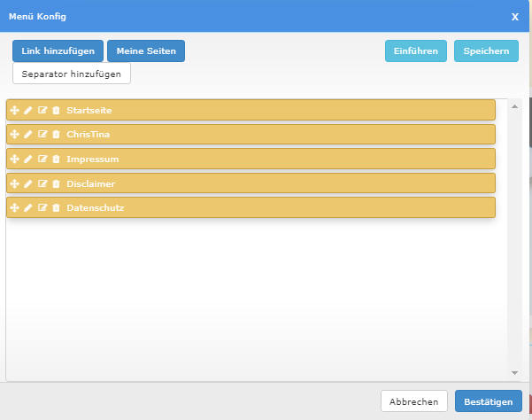This screenshot has height=420, width=532.
Task: Click the move handle icon for Startseite
Action: click(14, 110)
